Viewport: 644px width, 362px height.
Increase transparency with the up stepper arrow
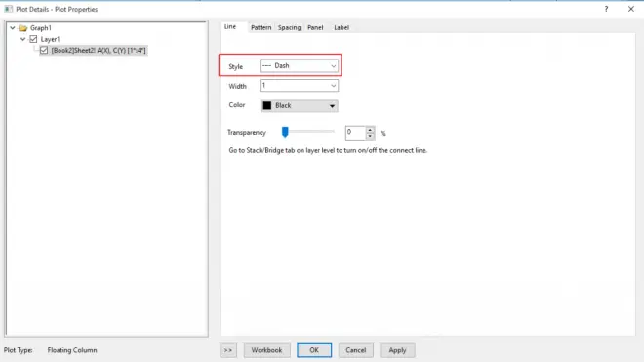pos(370,130)
